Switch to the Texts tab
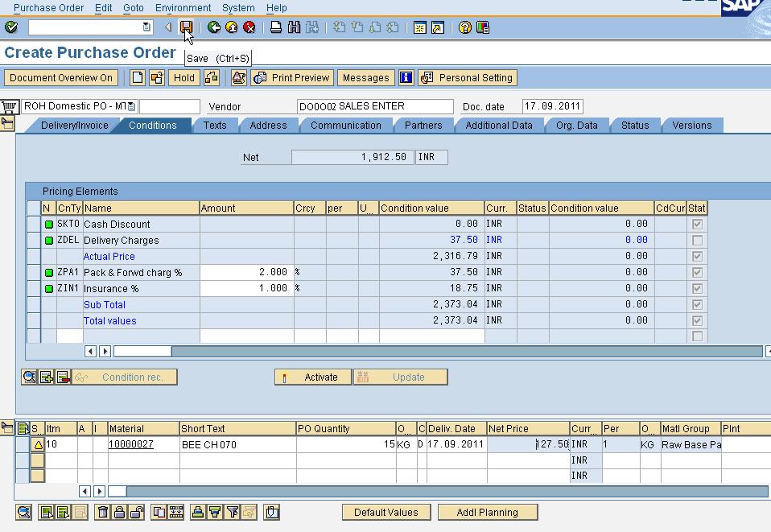The height and width of the screenshot is (532, 771). 215,125
